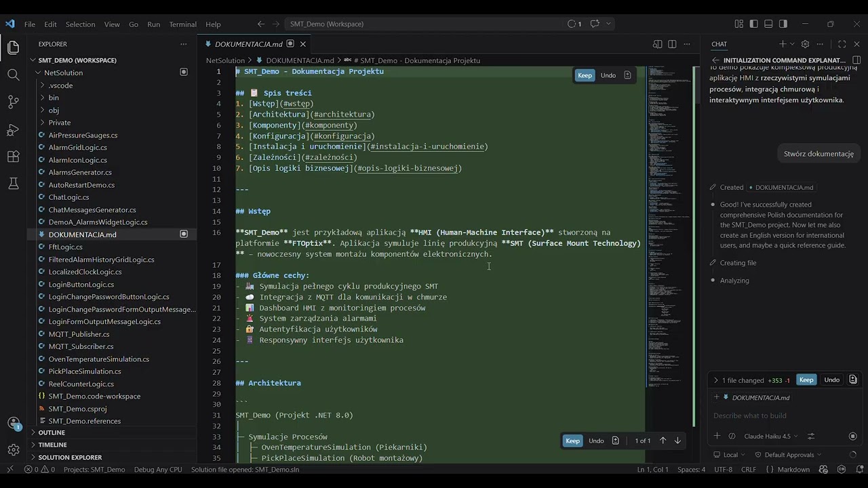The height and width of the screenshot is (488, 868).
Task: Toggle the primary side bar layout
Action: [753, 24]
